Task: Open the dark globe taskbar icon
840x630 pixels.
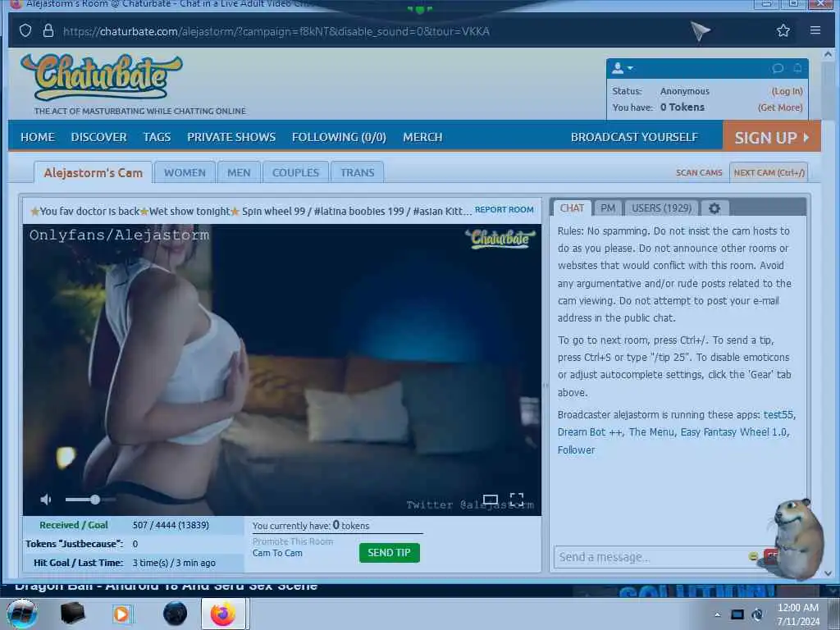Action: pyautogui.click(x=176, y=614)
